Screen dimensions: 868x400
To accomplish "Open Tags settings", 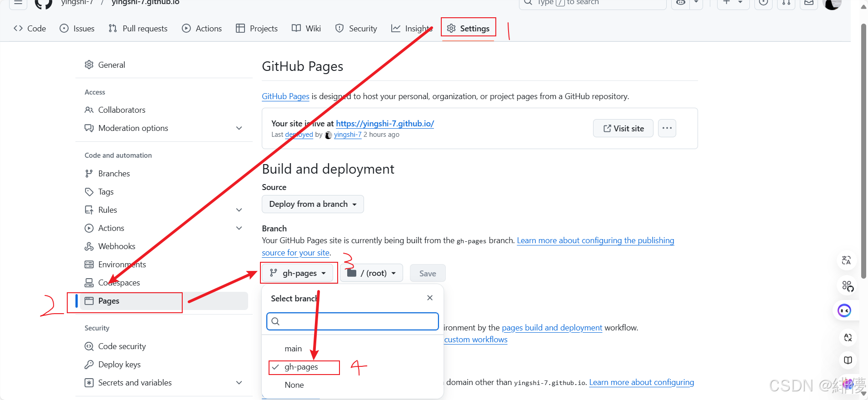I will [106, 192].
